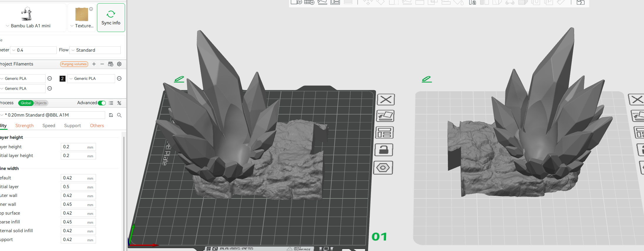Add a new project filament

pos(94,64)
